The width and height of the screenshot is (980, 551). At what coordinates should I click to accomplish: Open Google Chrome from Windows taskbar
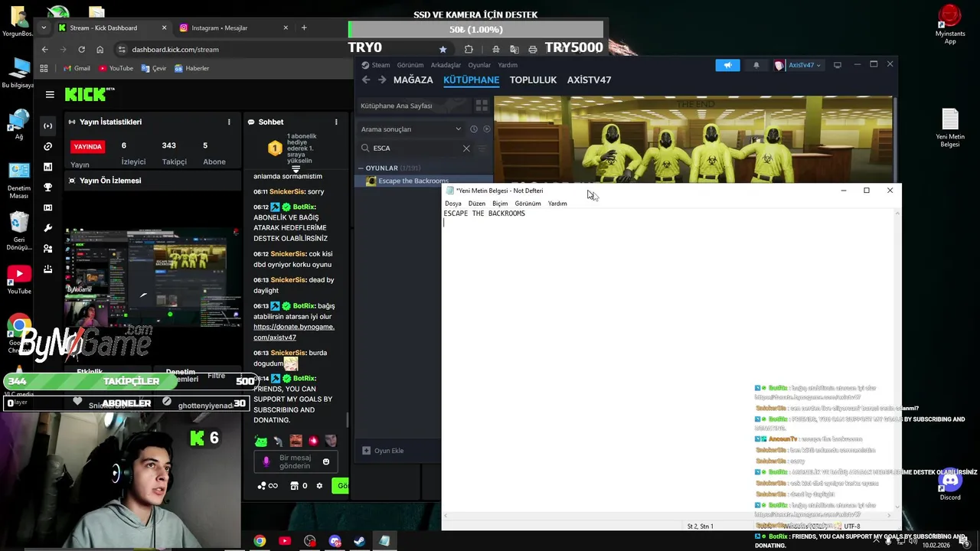pyautogui.click(x=260, y=541)
